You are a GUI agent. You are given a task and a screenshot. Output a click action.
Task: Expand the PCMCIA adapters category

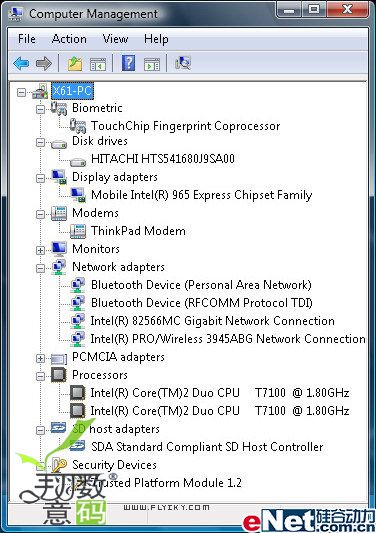coord(40,358)
